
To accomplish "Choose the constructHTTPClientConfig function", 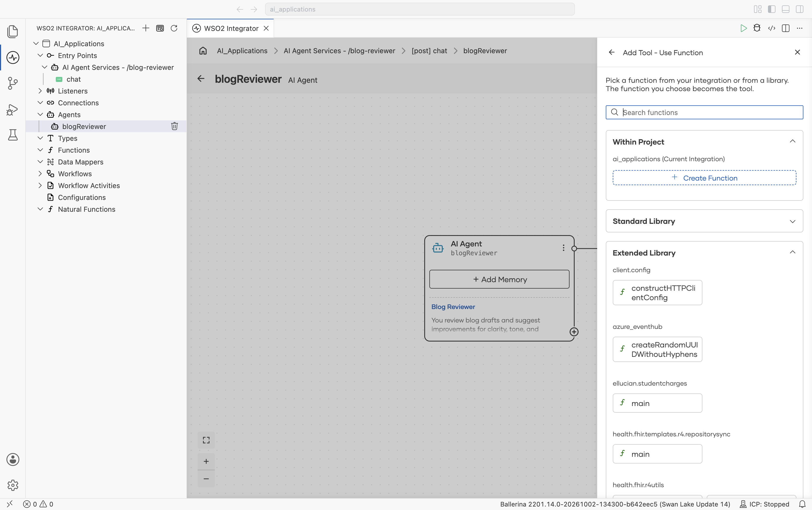I will click(x=657, y=293).
